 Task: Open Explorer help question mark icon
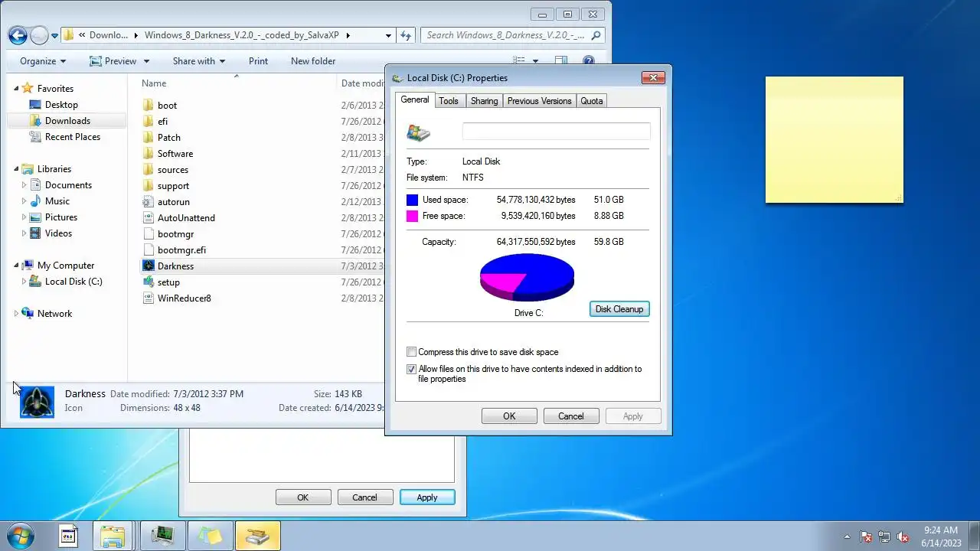pyautogui.click(x=588, y=61)
